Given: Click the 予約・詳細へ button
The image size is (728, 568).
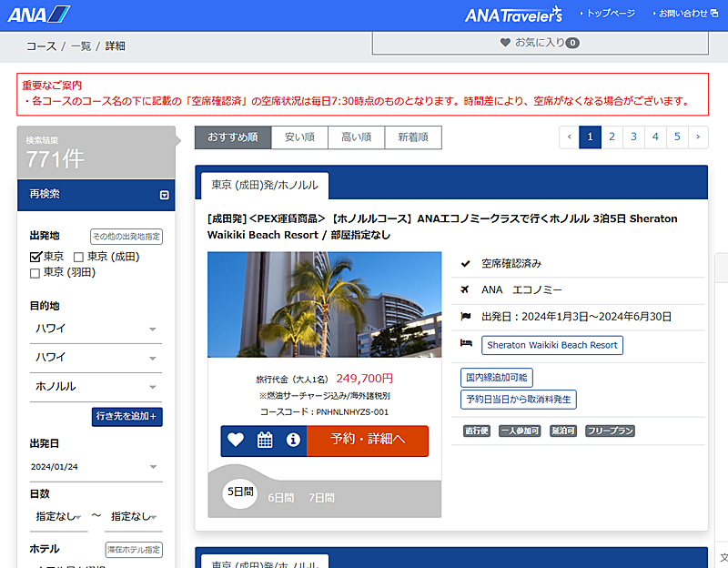Looking at the screenshot, I should coord(368,441).
